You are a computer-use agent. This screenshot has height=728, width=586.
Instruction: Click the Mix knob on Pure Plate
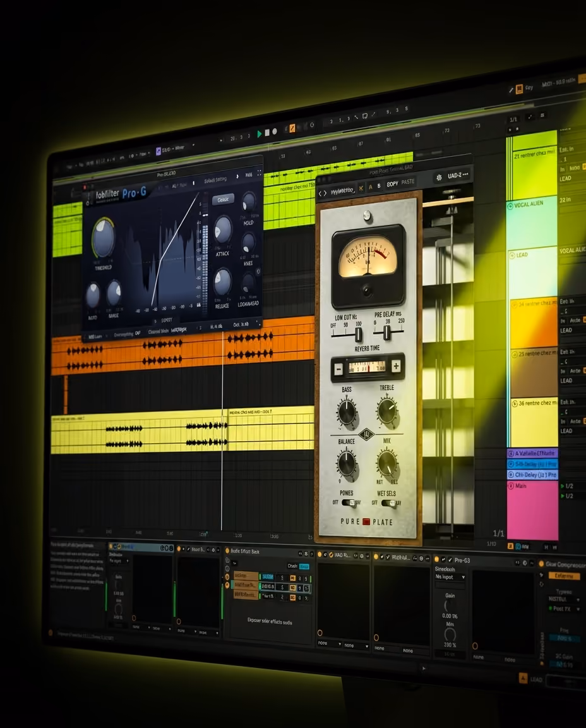pyautogui.click(x=387, y=463)
